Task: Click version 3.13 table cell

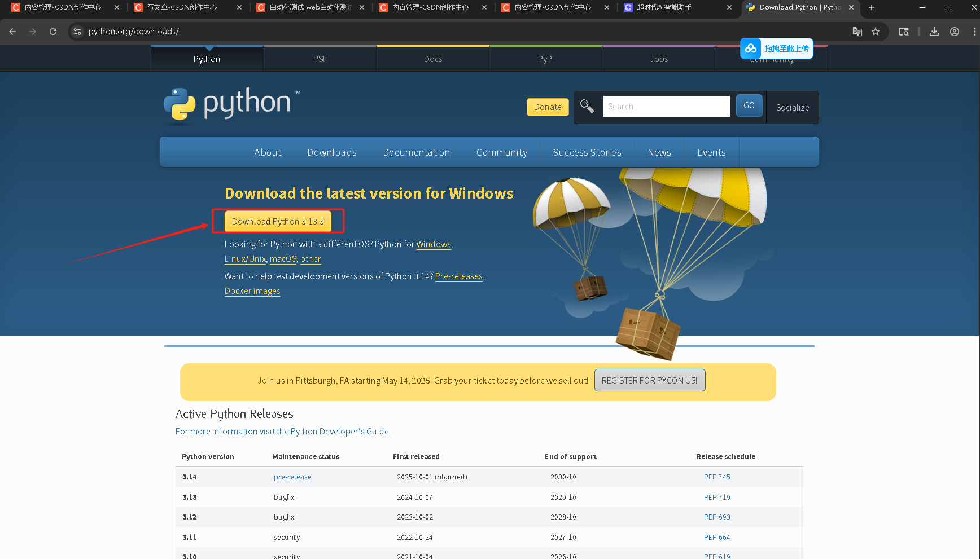Action: (190, 497)
